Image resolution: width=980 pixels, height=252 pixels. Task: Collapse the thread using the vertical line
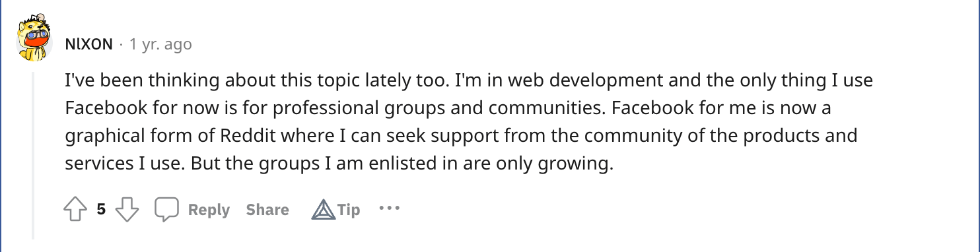click(33, 154)
